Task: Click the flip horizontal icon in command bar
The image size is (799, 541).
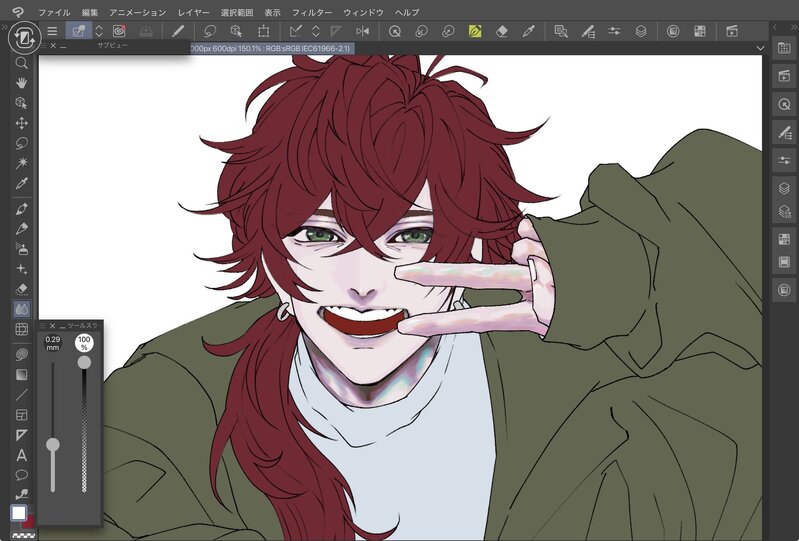Action: pos(363,31)
